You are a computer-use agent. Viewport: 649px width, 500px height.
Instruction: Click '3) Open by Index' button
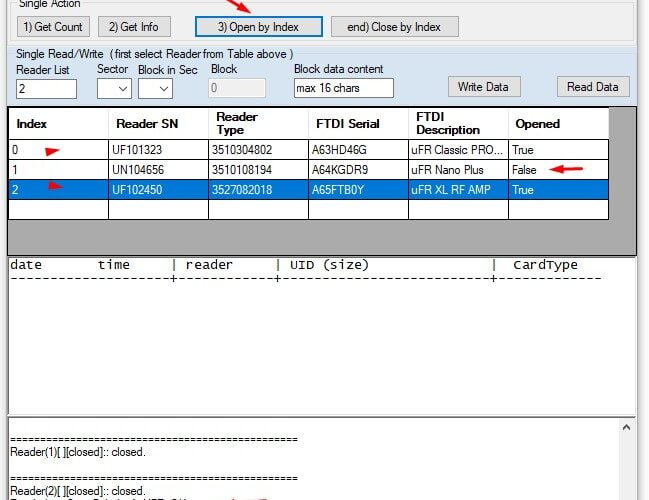(x=259, y=27)
